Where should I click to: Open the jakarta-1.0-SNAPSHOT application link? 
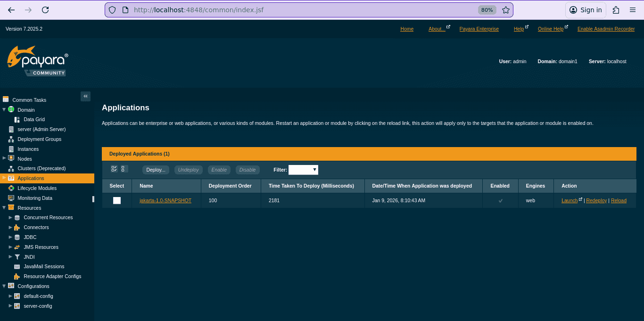coord(165,200)
